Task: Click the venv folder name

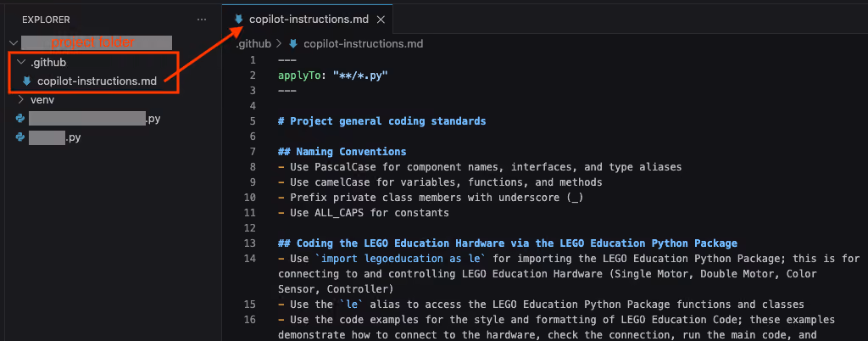Action: [42, 100]
